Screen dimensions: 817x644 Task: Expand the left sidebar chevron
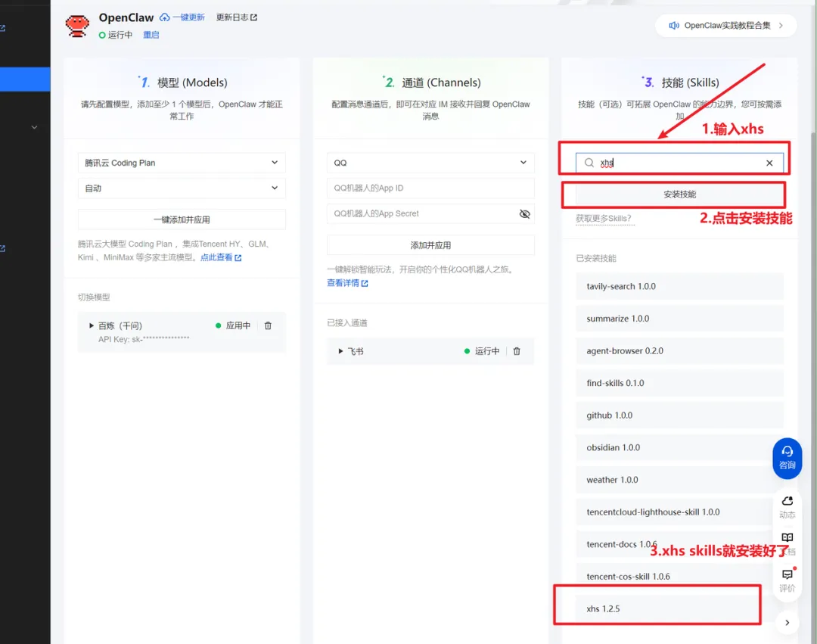click(x=34, y=127)
